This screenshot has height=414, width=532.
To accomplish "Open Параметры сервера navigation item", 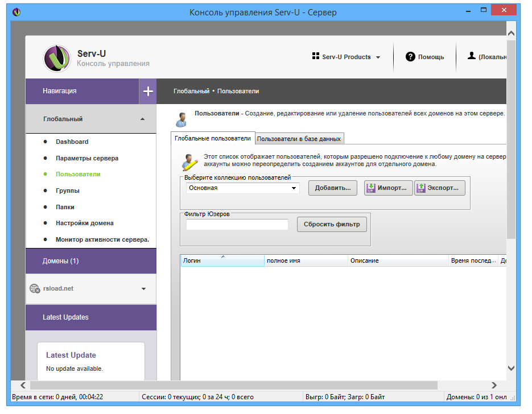I will [x=87, y=158].
